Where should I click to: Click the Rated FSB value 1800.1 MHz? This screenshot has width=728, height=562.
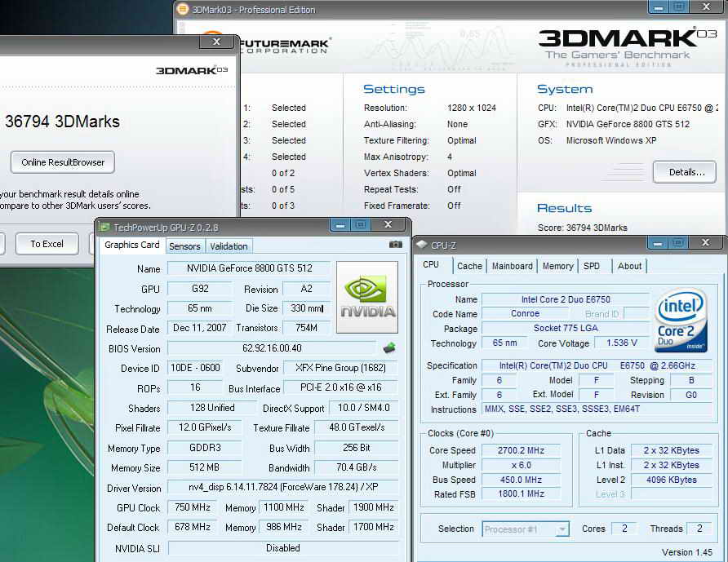point(521,493)
